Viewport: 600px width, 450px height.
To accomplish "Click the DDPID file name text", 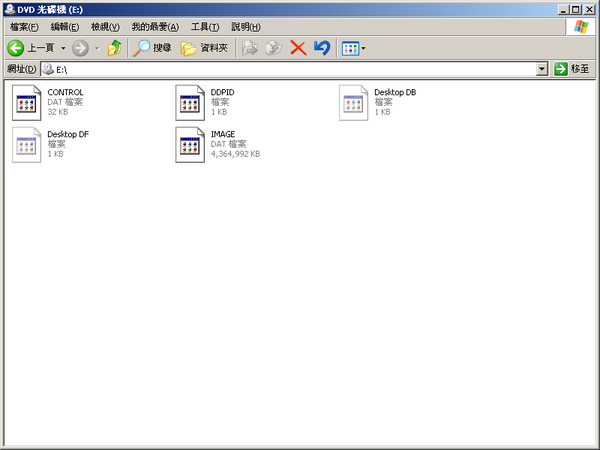I will [x=222, y=92].
